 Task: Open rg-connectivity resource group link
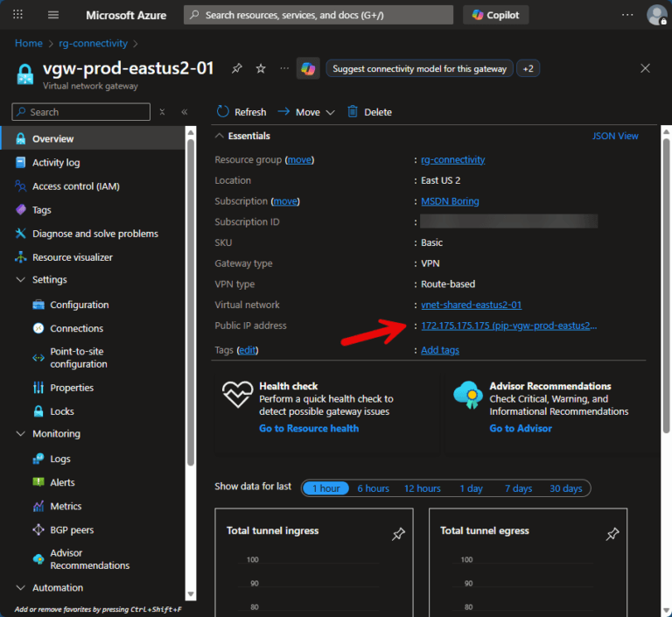pos(453,159)
